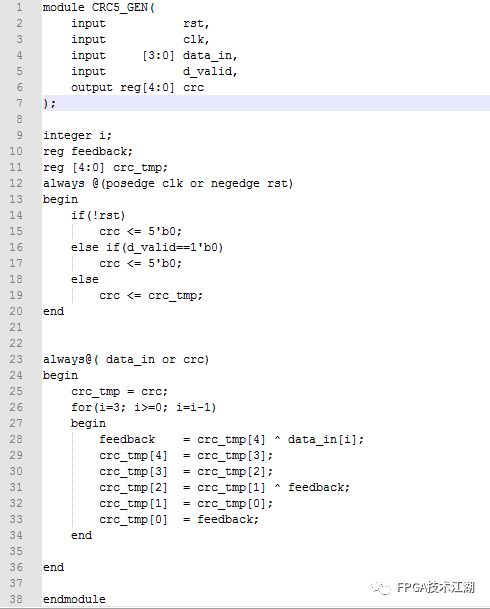This screenshot has height=609, width=490.
Task: Click the crc <= crc_tmp assignment
Action: coord(151,295)
